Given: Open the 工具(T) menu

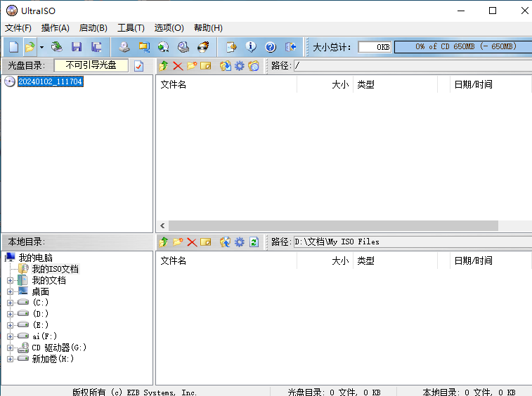Looking at the screenshot, I should 131,28.
